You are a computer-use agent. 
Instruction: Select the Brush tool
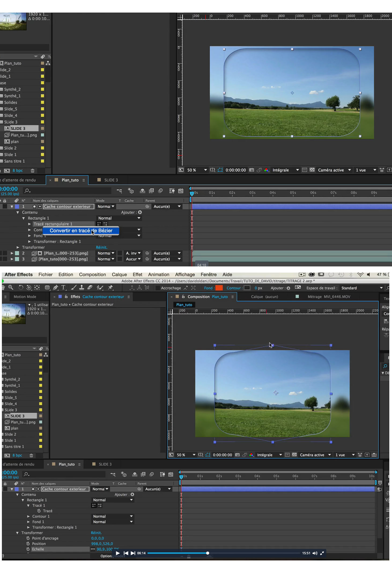click(x=73, y=288)
